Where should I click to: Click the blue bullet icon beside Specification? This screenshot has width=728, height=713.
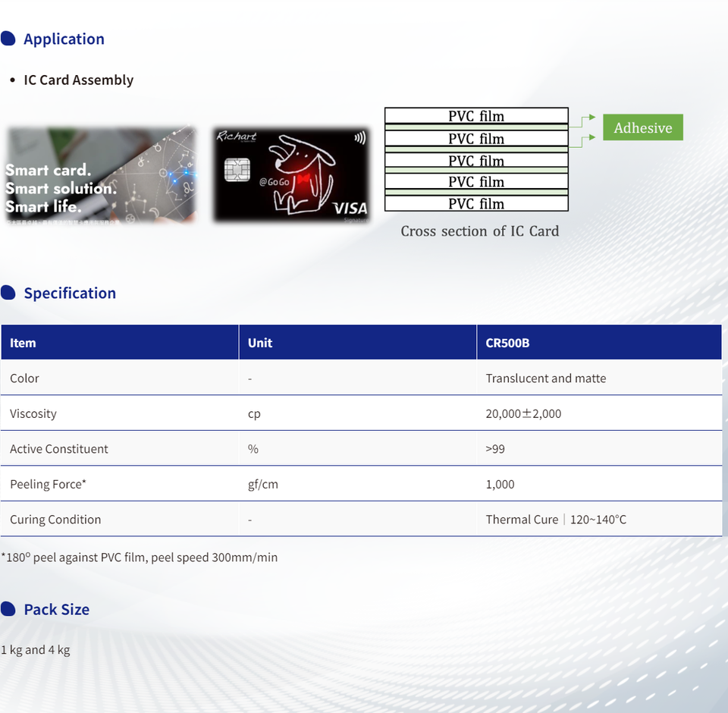pyautogui.click(x=8, y=293)
